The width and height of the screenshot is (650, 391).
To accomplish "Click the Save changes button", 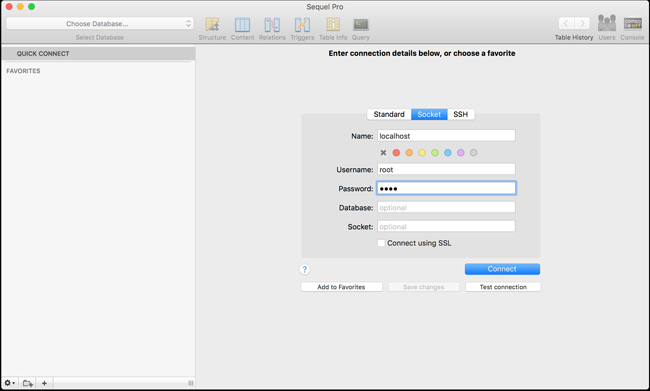I will coord(424,287).
